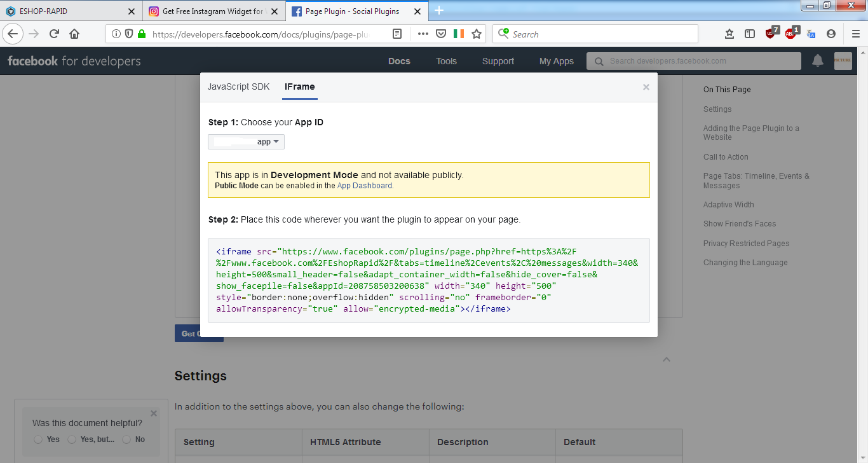Open Adblock Plus extension icon

(x=792, y=33)
